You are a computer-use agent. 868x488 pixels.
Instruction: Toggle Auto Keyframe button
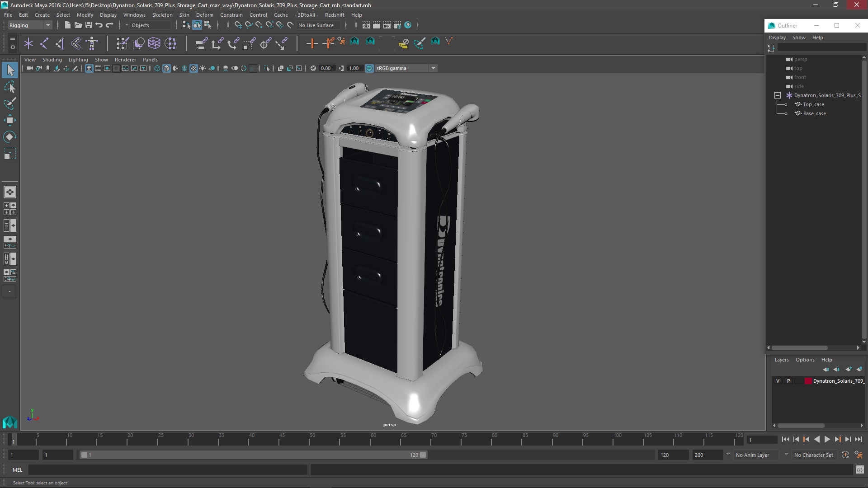(845, 455)
